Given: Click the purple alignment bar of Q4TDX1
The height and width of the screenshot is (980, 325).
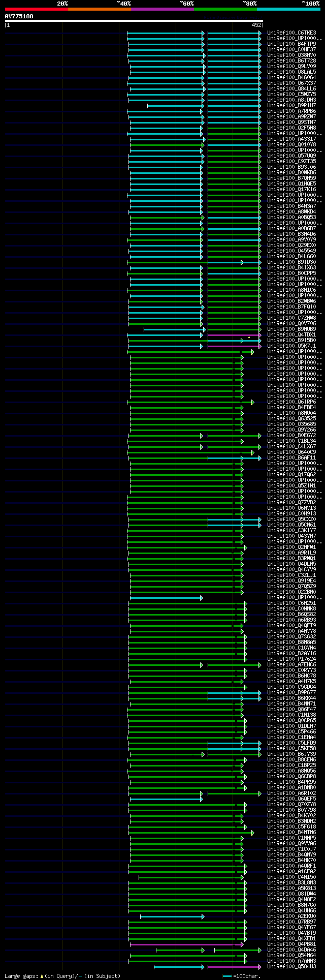Looking at the screenshot, I should [x=234, y=335].
